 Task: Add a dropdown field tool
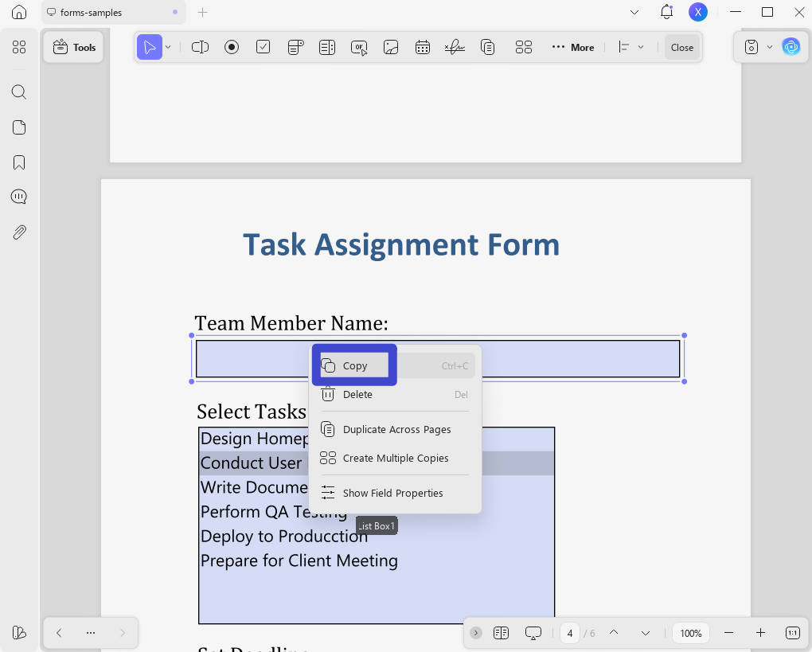295,47
